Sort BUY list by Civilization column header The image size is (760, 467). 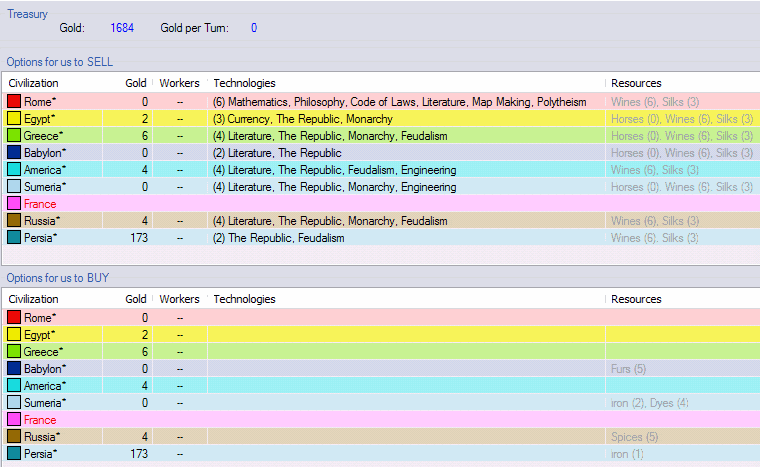click(x=33, y=299)
